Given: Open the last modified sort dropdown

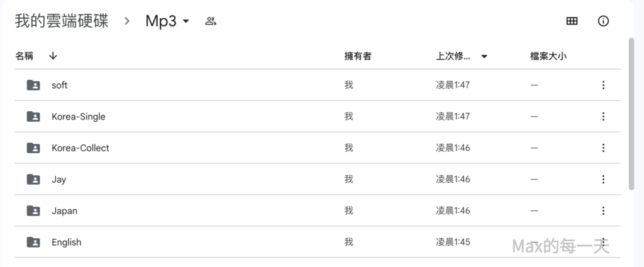Looking at the screenshot, I should (484, 57).
